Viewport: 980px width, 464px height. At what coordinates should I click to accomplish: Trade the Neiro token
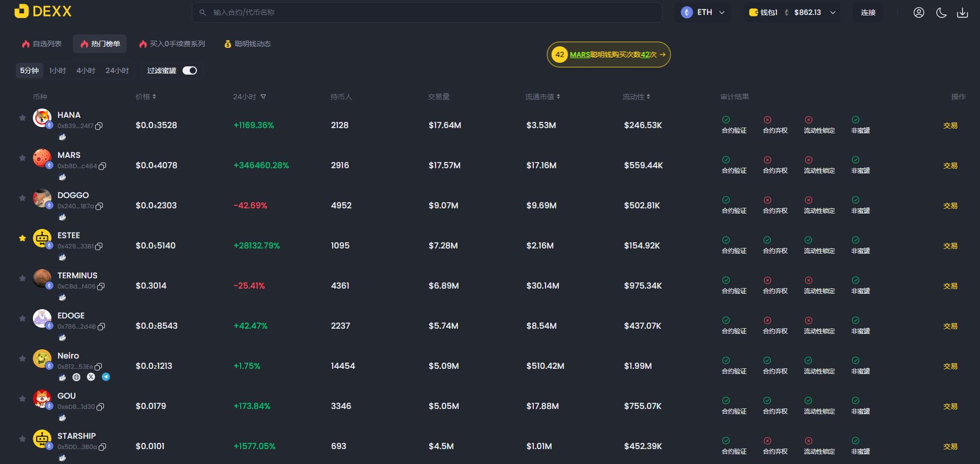pos(950,366)
